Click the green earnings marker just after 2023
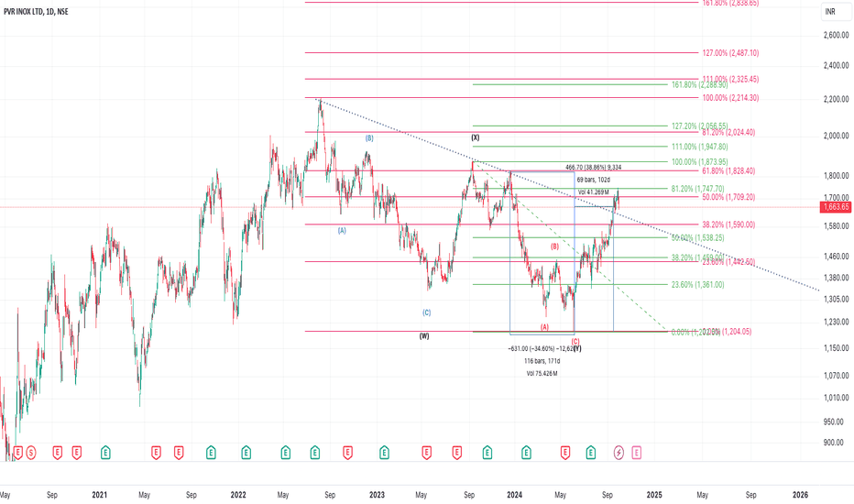The width and height of the screenshot is (854, 504). [385, 453]
